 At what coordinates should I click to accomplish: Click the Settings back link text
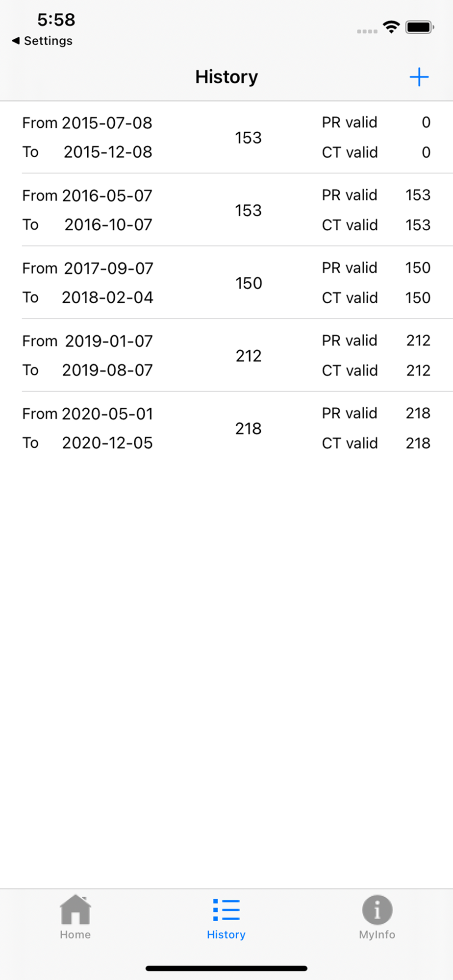tap(48, 41)
